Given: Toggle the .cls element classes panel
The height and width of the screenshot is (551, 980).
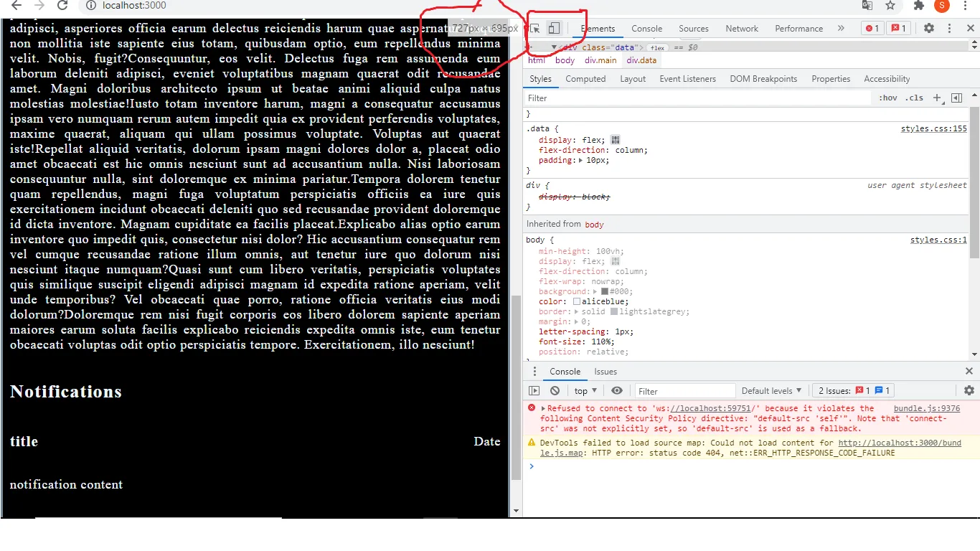Looking at the screenshot, I should pos(914,98).
